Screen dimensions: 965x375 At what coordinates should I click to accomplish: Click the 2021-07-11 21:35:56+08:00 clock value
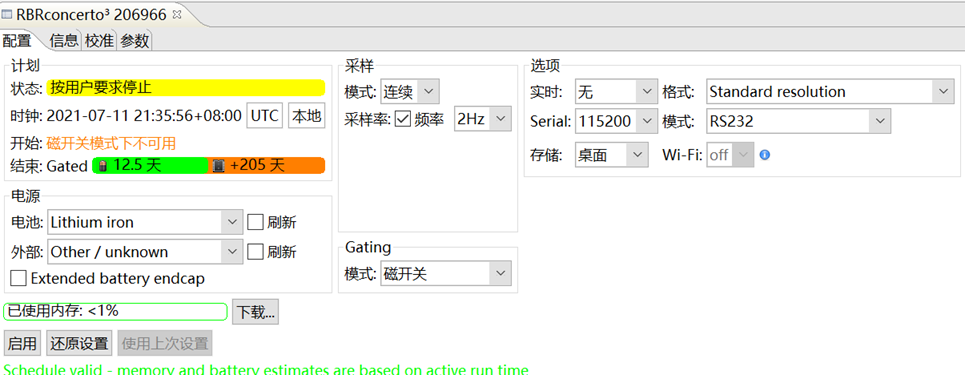(x=144, y=116)
